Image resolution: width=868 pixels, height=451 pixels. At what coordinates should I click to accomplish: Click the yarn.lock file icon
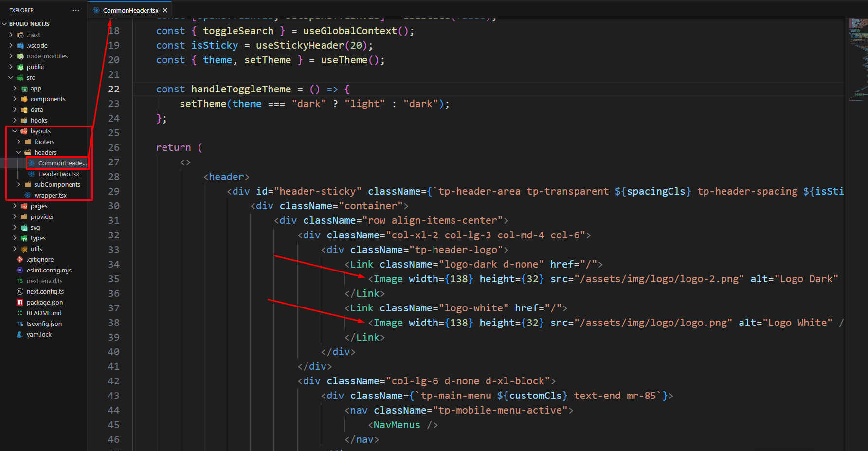pos(20,335)
